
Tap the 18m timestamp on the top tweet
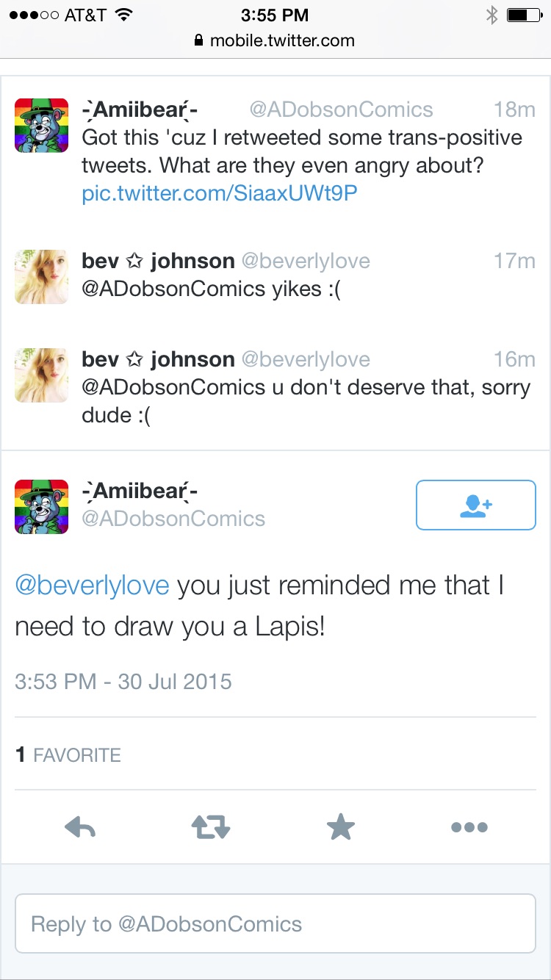pyautogui.click(x=514, y=110)
